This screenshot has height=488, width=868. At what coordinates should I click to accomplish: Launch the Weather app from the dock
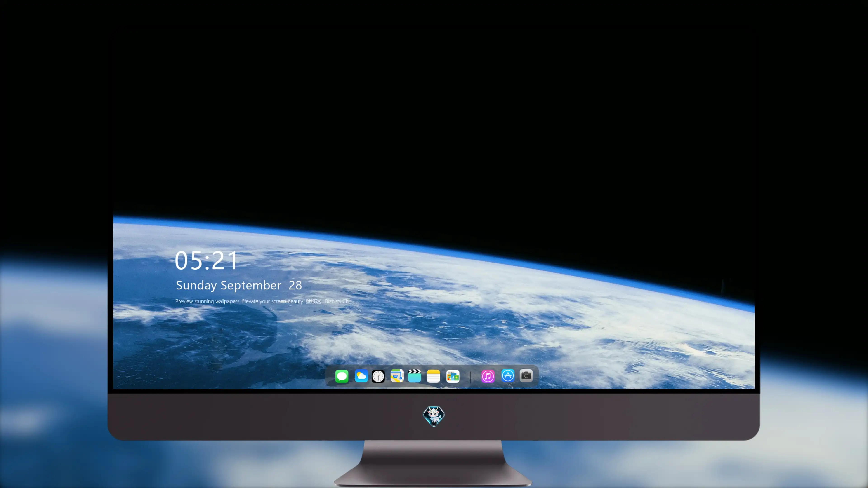click(361, 376)
